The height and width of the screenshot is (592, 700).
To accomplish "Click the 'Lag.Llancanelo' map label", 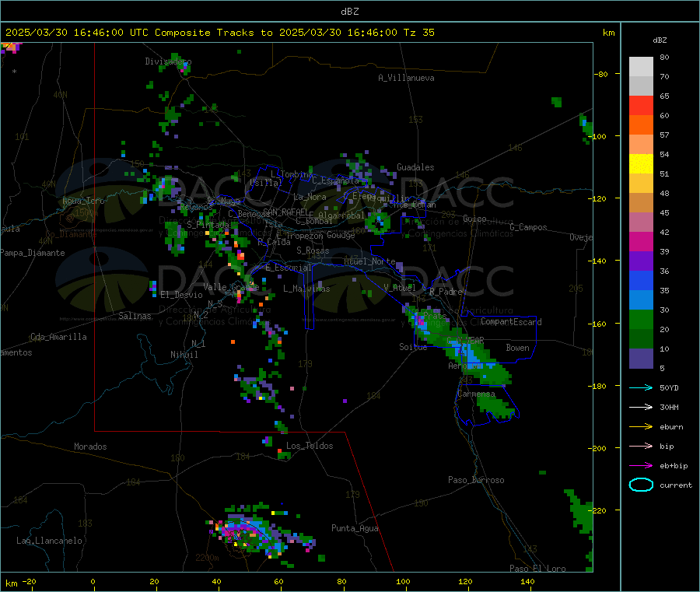I will pos(50,541).
